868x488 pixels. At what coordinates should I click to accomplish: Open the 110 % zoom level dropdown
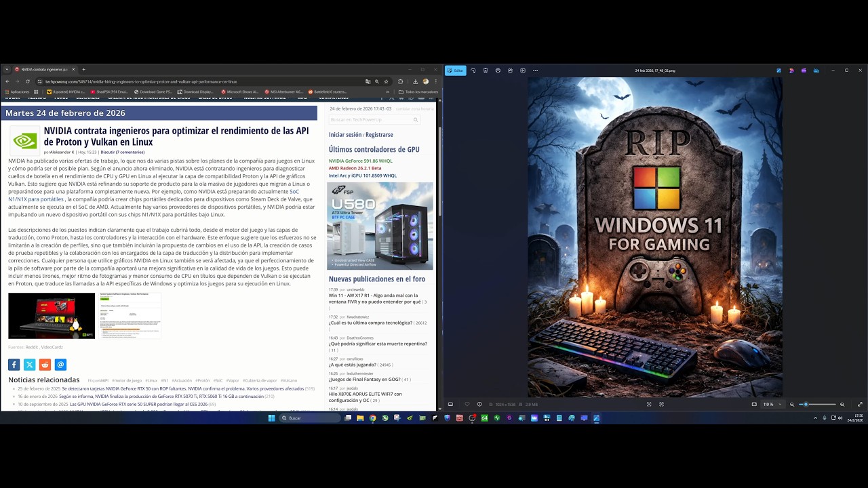[772, 405]
